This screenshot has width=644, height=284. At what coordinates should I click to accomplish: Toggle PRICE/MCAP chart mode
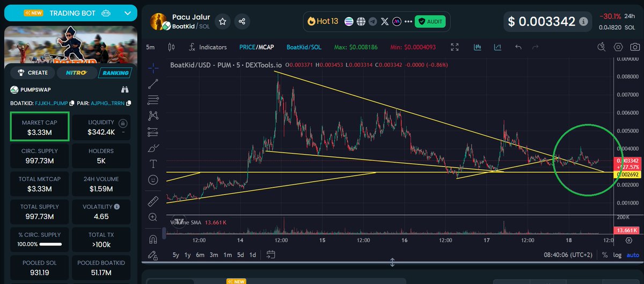tap(257, 47)
